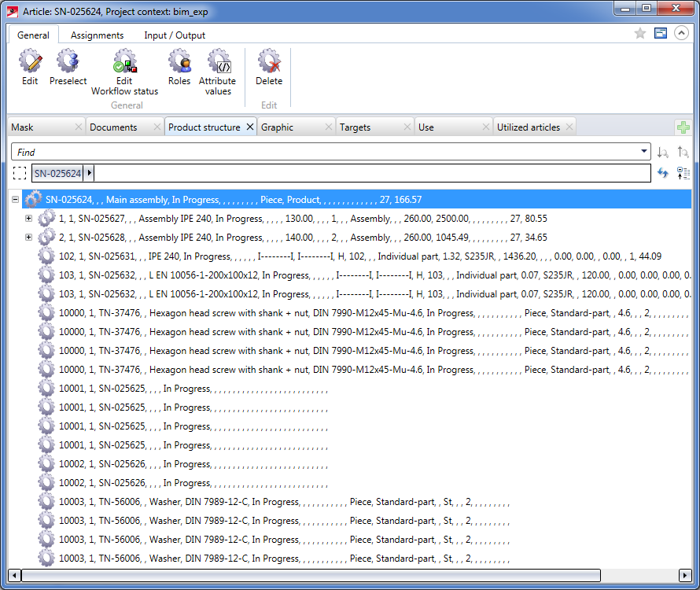Open the Input / Output ribbon tab

[175, 35]
